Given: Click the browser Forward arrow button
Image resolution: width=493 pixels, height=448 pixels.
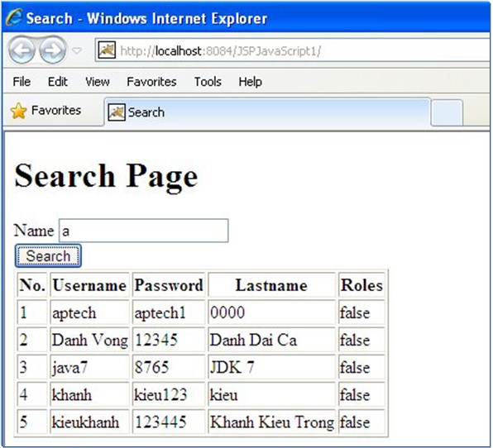Looking at the screenshot, I should coord(52,50).
